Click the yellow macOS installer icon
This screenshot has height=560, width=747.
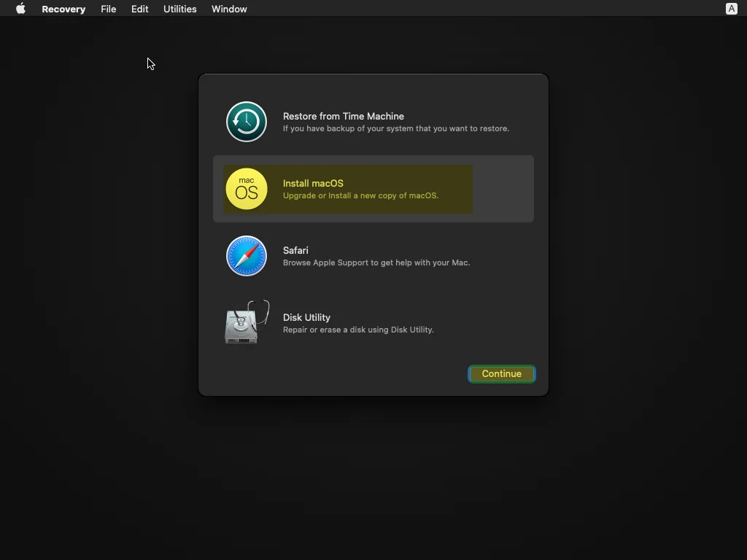(247, 189)
